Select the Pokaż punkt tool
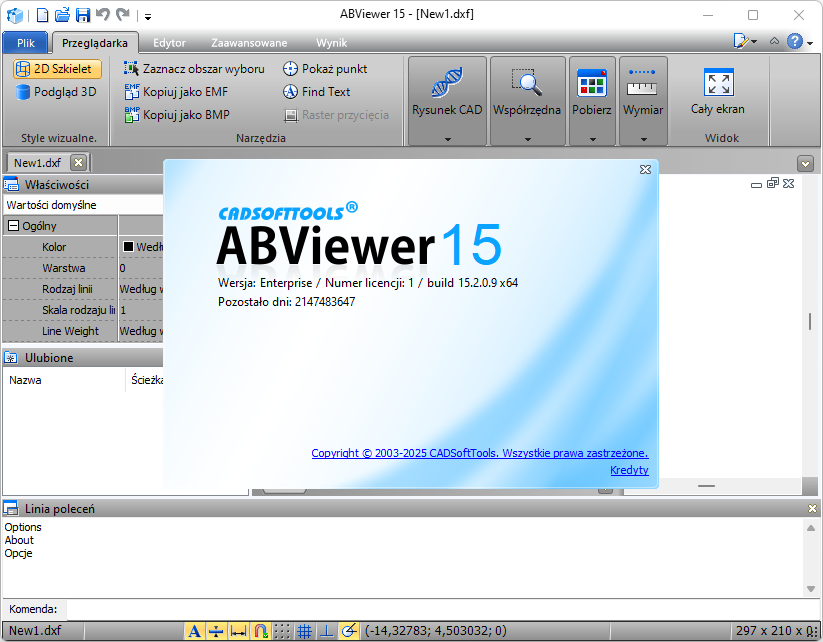 (325, 69)
